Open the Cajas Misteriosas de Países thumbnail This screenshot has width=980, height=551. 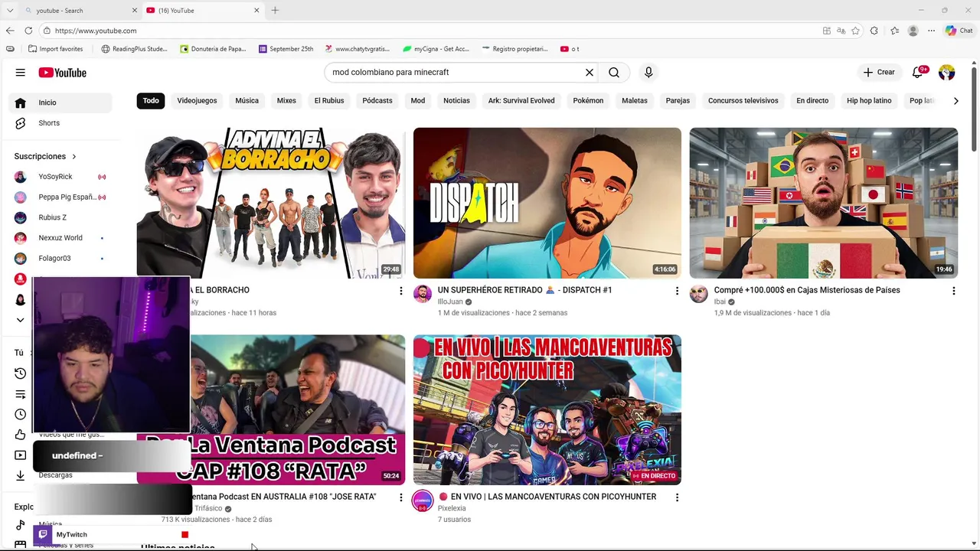[824, 203]
